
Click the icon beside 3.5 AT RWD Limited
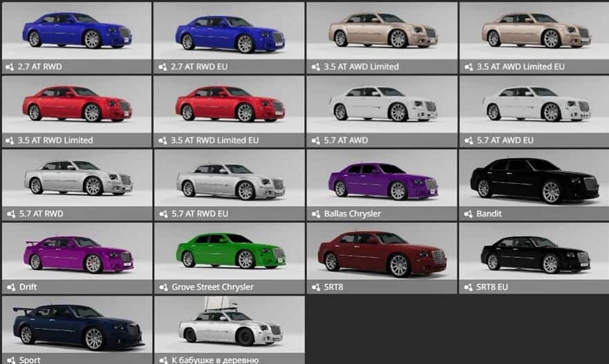pyautogui.click(x=10, y=140)
